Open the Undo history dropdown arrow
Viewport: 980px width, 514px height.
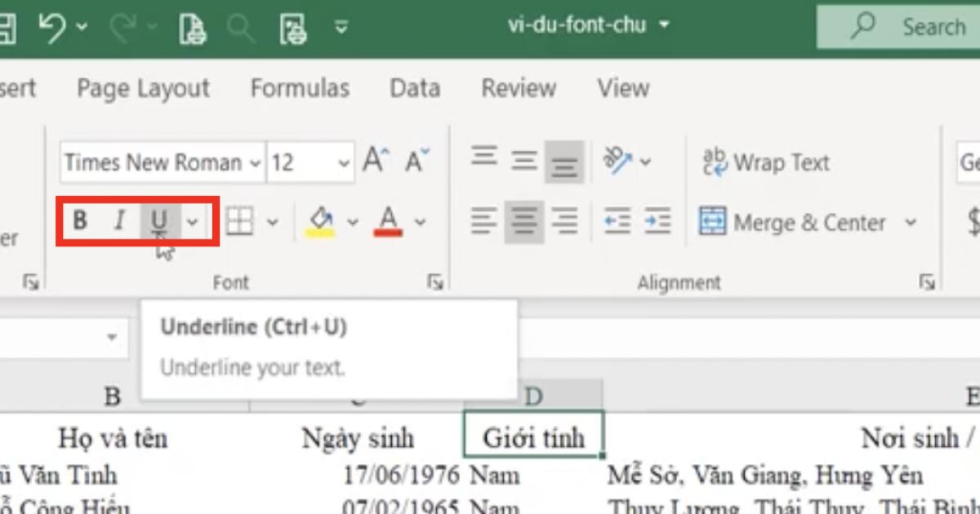click(x=82, y=28)
